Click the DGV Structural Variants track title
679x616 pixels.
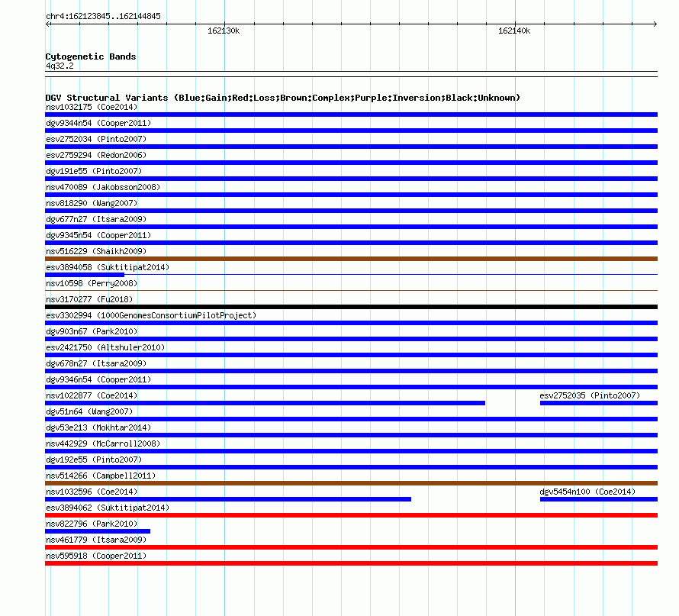click(x=283, y=98)
